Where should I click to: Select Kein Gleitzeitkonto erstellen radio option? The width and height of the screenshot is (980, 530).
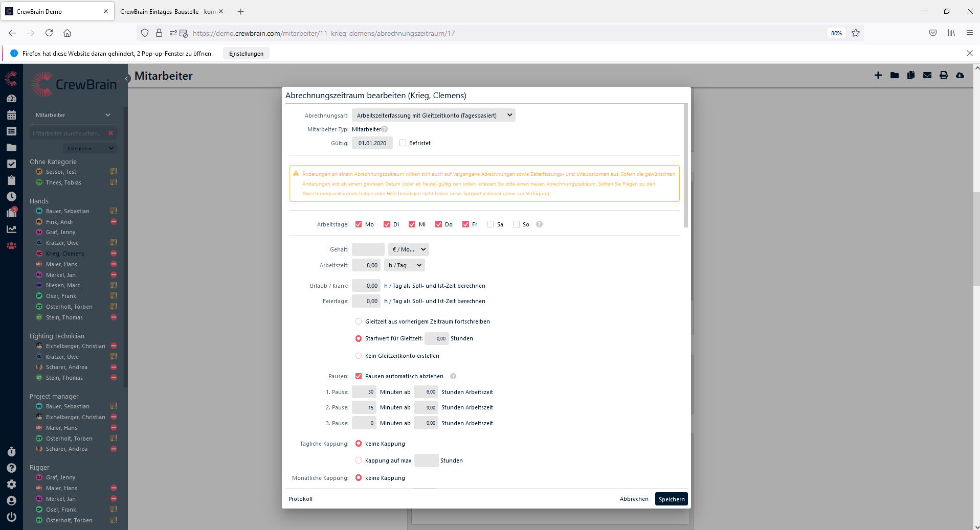coord(359,356)
